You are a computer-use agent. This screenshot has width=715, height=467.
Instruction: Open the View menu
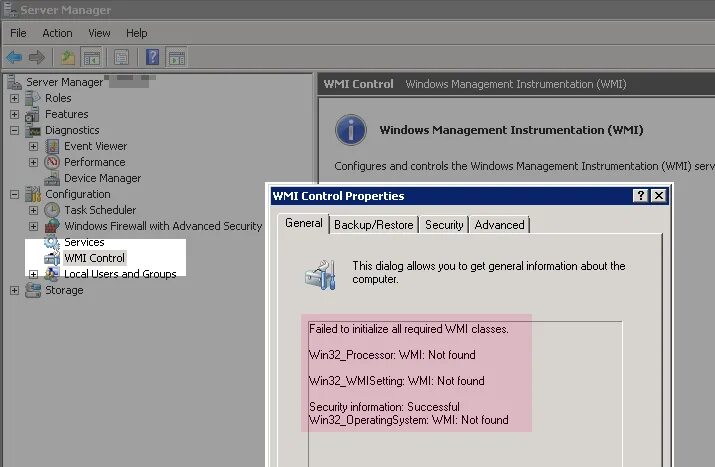99,33
